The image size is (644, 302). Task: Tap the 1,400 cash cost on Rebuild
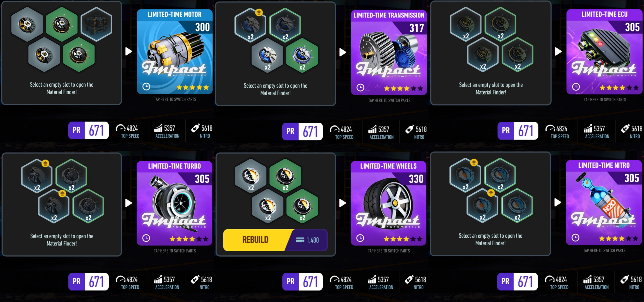[x=307, y=240]
